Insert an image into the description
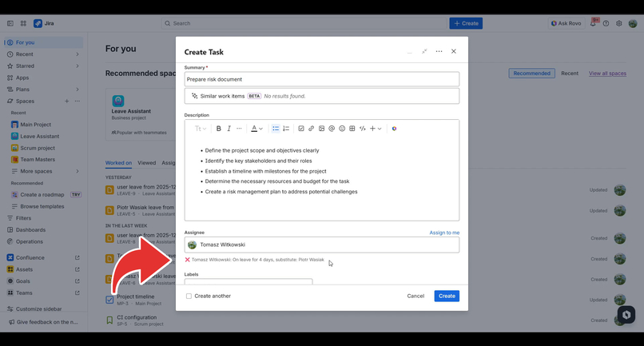 pyautogui.click(x=321, y=129)
